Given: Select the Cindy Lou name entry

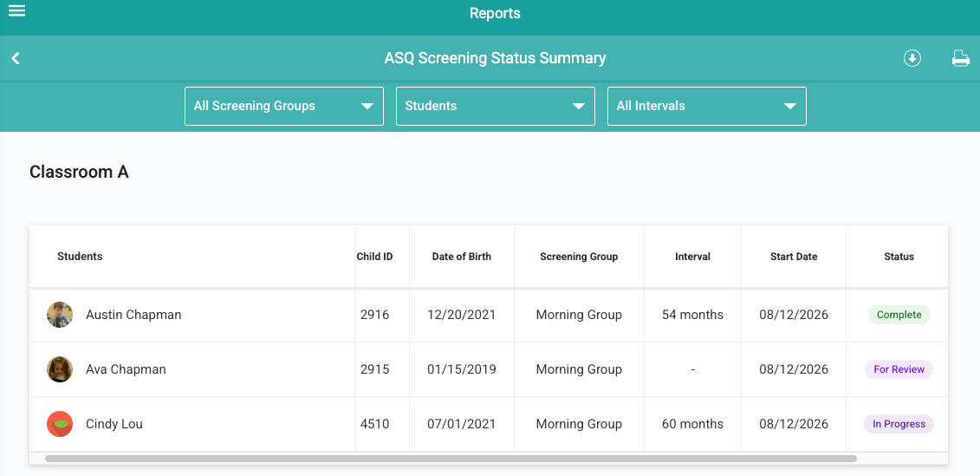Looking at the screenshot, I should [x=114, y=424].
